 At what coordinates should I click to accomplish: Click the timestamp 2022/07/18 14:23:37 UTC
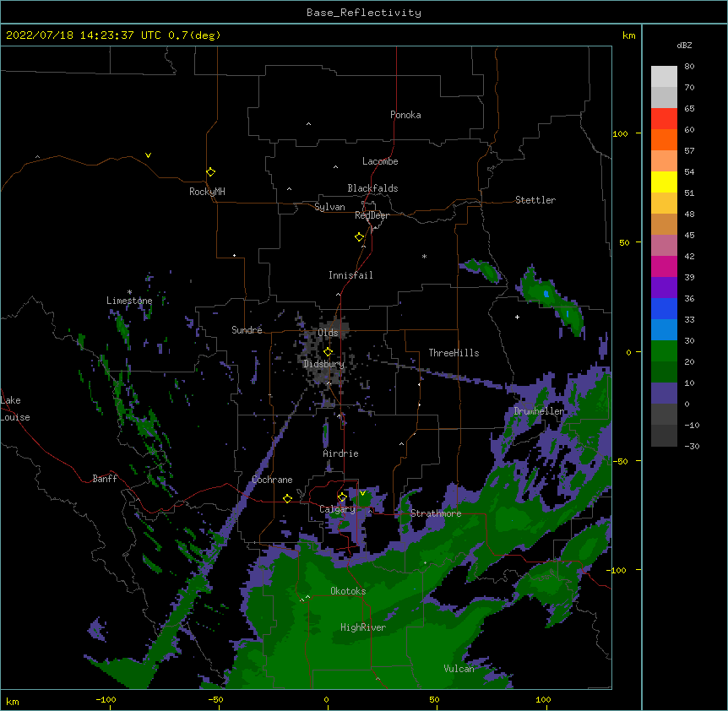coord(84,35)
